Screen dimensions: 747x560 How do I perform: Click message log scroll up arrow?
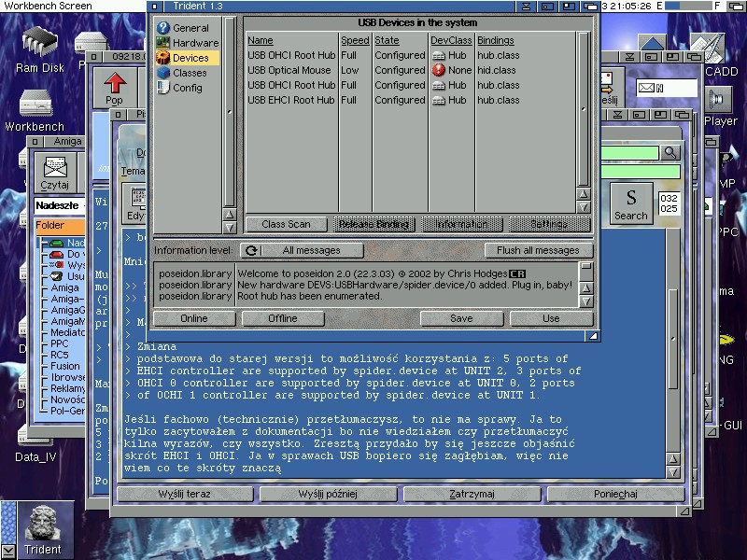point(586,288)
